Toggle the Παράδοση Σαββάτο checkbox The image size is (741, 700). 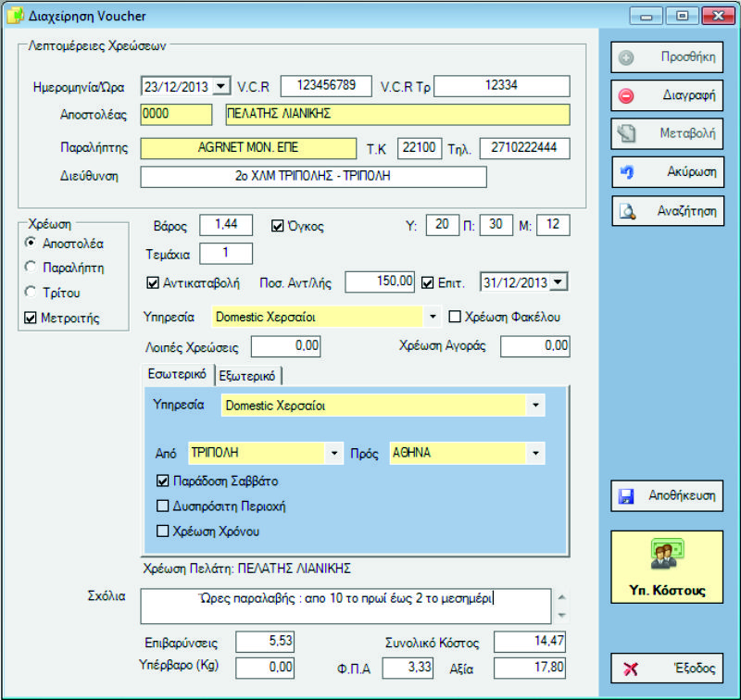(x=163, y=481)
